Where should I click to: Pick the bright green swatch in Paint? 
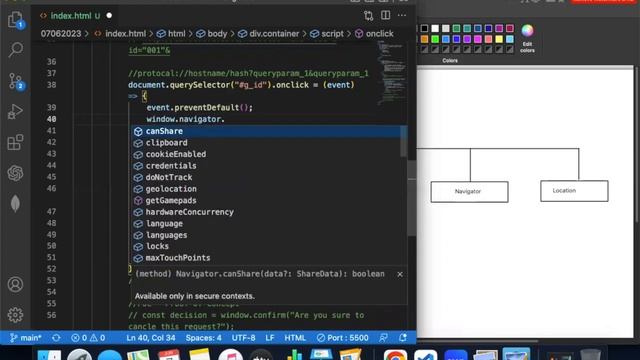point(435,39)
